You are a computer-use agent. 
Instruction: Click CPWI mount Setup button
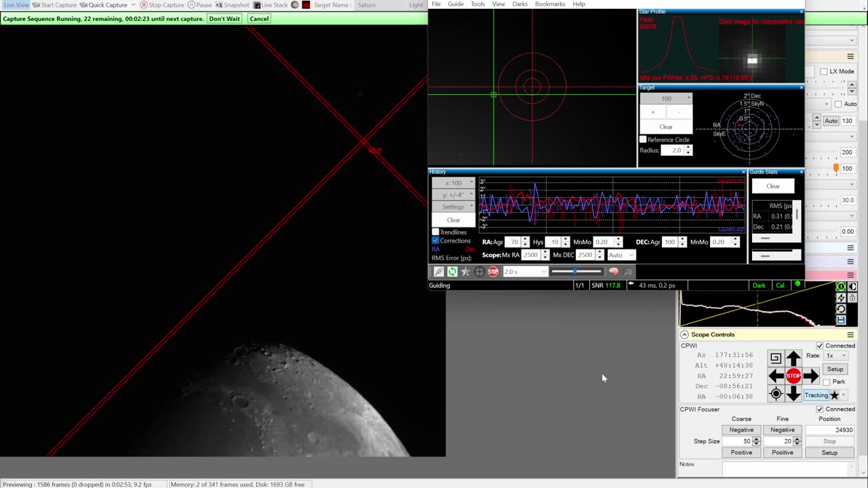tap(835, 369)
